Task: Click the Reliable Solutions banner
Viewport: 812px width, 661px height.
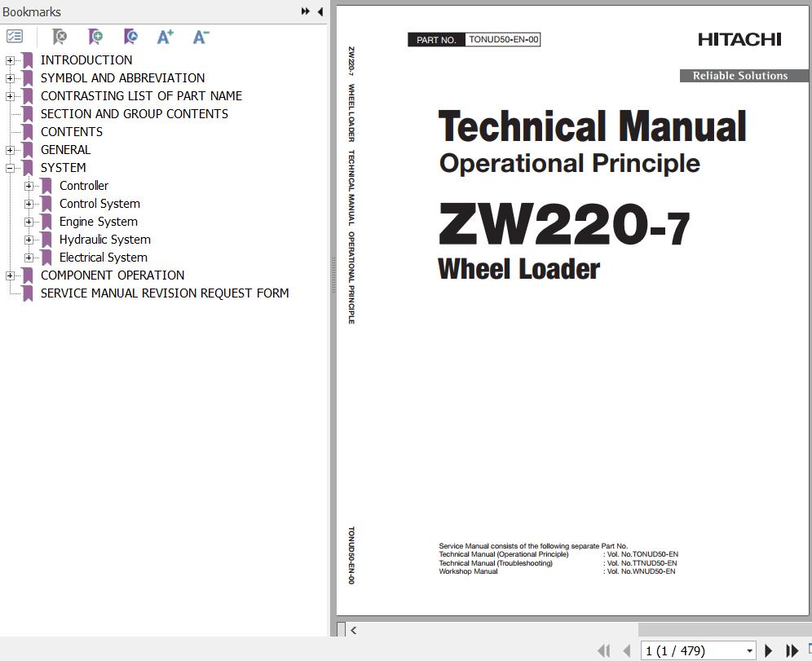Action: 744,76
